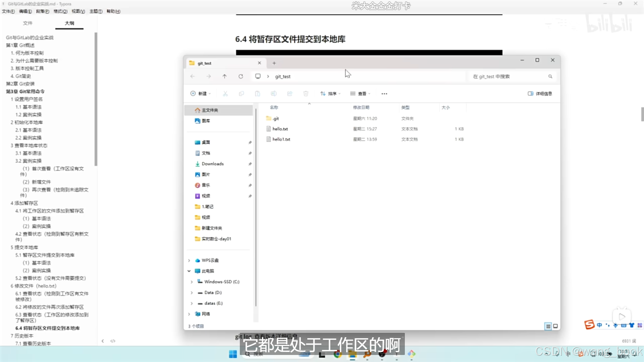Open File Explorer from the taskbar
644x362 pixels.
coord(352,354)
